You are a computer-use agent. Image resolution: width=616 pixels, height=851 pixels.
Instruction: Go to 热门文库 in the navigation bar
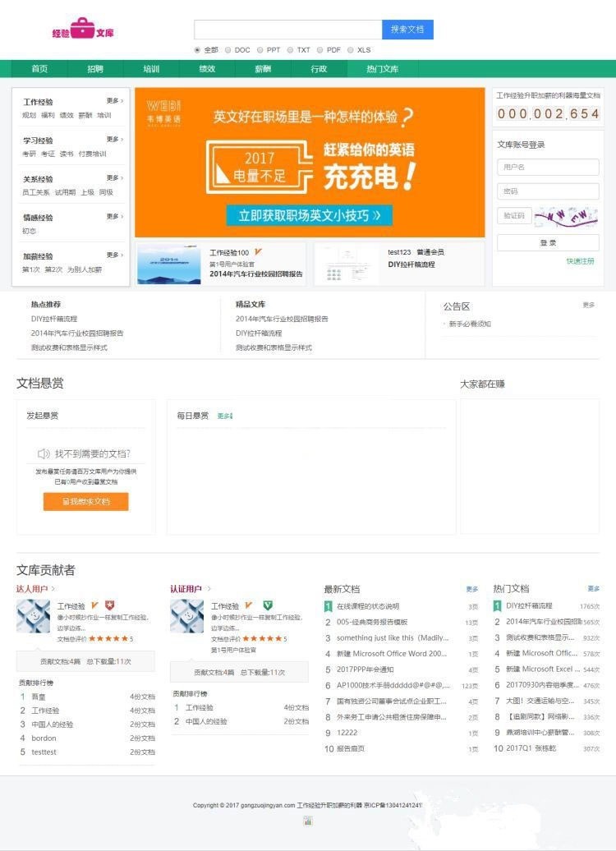coord(382,69)
